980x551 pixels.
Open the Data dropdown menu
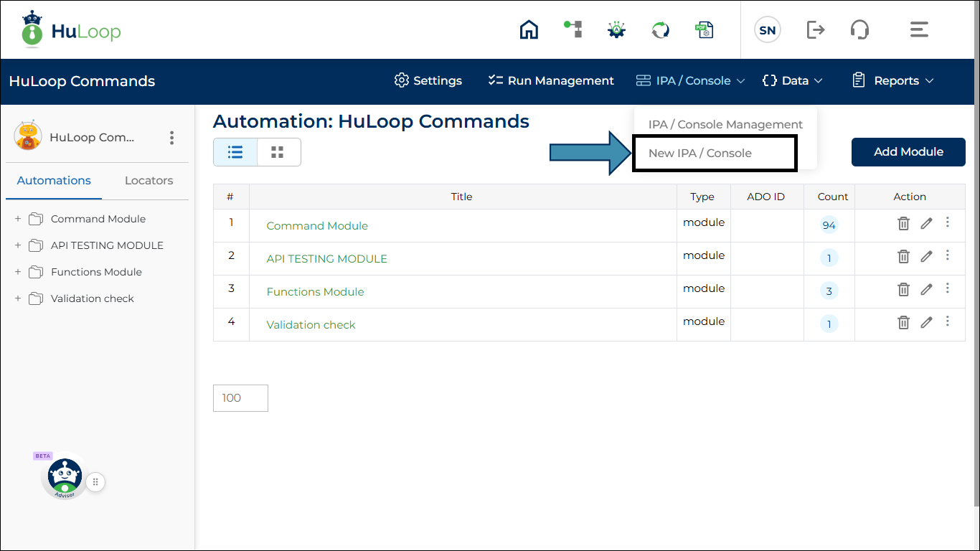[792, 80]
